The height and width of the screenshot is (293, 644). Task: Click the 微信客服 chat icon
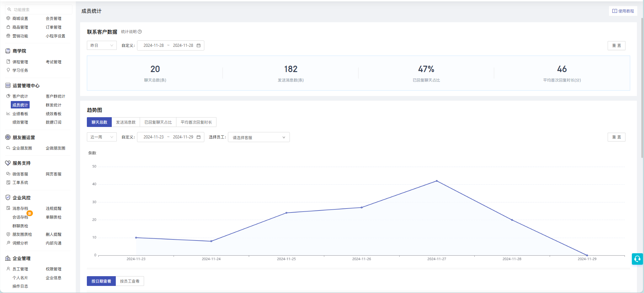coord(8,174)
